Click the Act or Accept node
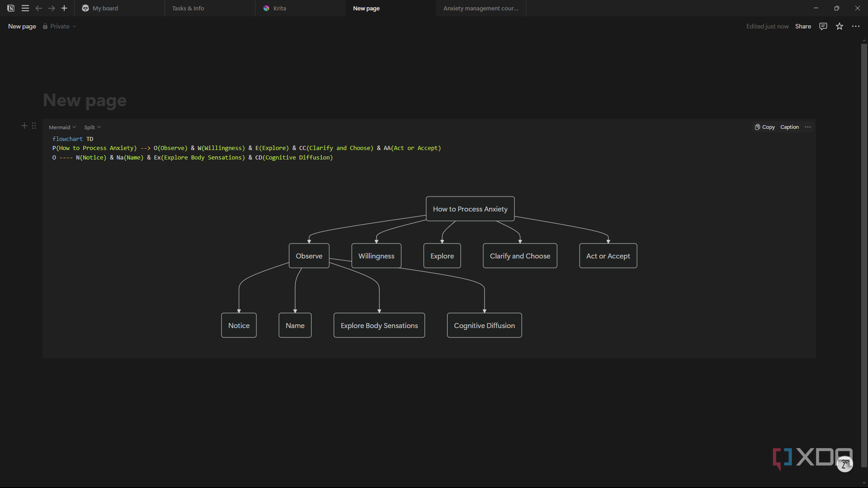 click(608, 256)
